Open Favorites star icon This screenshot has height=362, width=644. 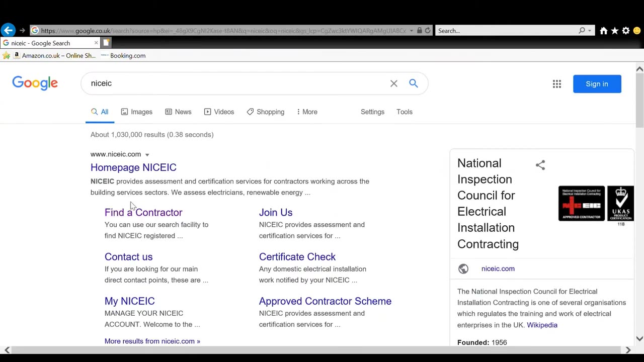tap(615, 31)
